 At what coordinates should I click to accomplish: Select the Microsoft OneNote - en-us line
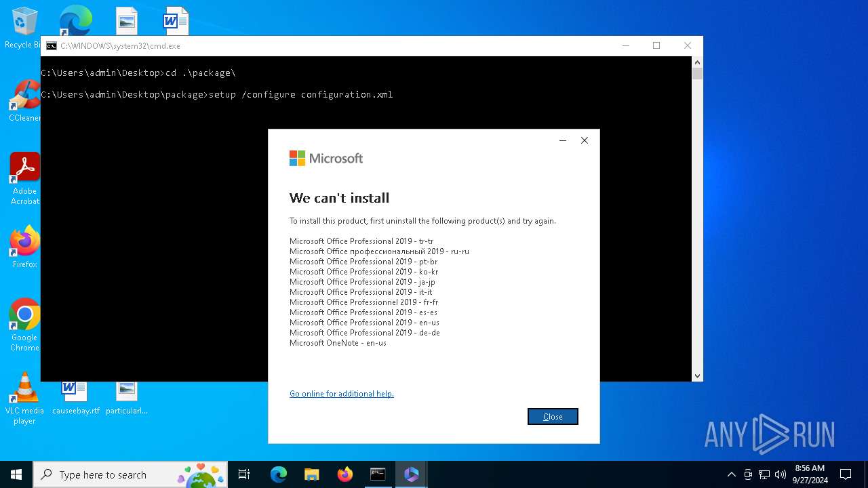338,343
